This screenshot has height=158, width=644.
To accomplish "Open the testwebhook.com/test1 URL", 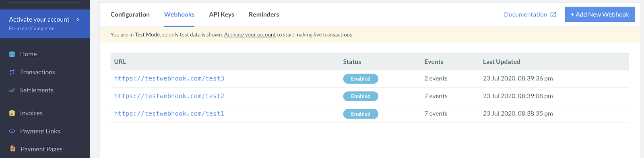I will (x=169, y=114).
